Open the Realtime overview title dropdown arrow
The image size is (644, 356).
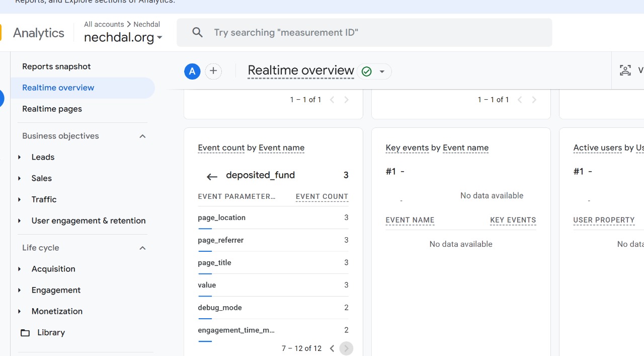tap(382, 72)
